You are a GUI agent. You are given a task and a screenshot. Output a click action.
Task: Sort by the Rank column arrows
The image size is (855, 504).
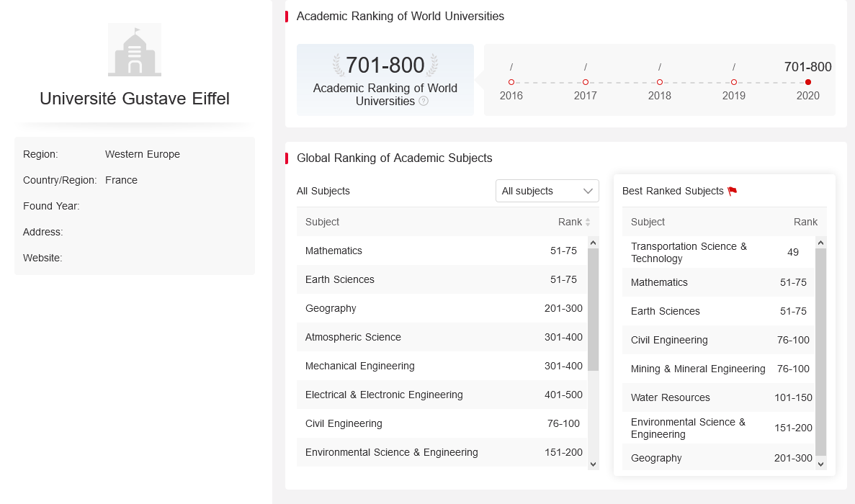(588, 222)
